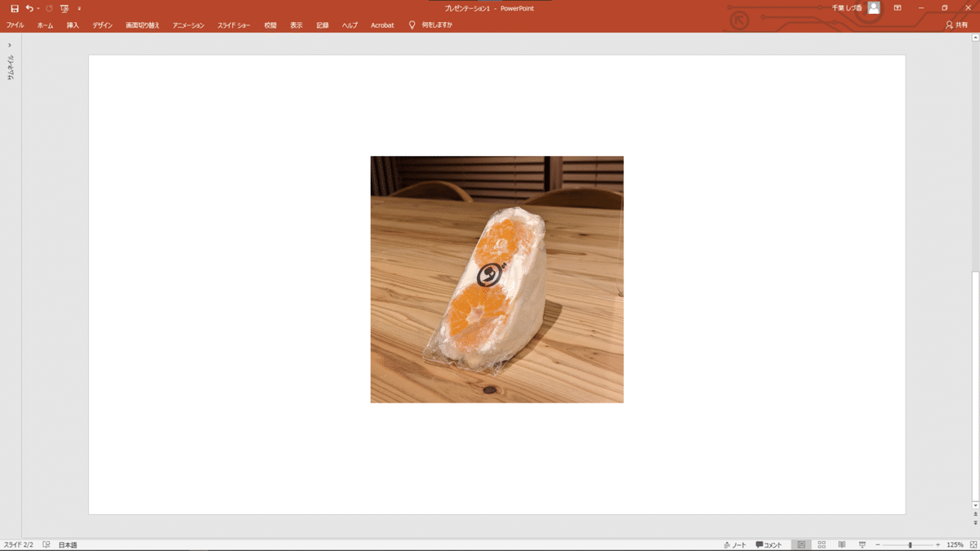Toggle the ノート notes pane
This screenshot has height=551, width=980.
pos(735,544)
